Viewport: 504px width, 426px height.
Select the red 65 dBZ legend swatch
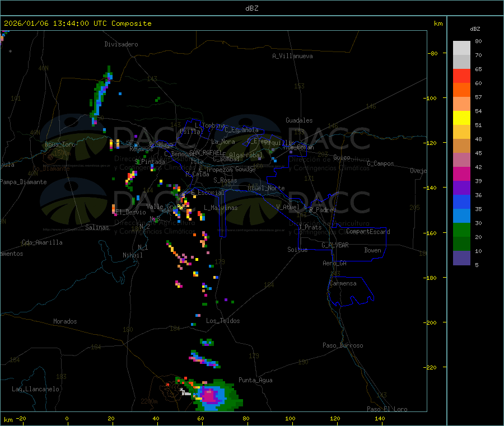(x=461, y=76)
